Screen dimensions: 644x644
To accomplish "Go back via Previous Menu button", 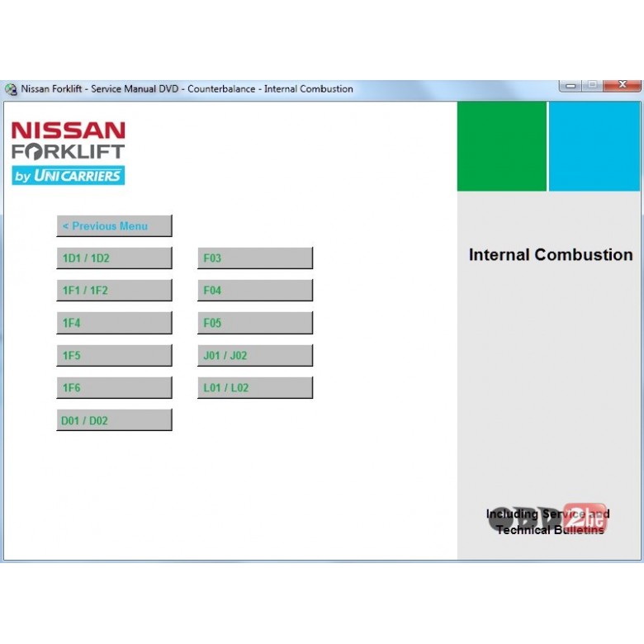I will (x=114, y=226).
